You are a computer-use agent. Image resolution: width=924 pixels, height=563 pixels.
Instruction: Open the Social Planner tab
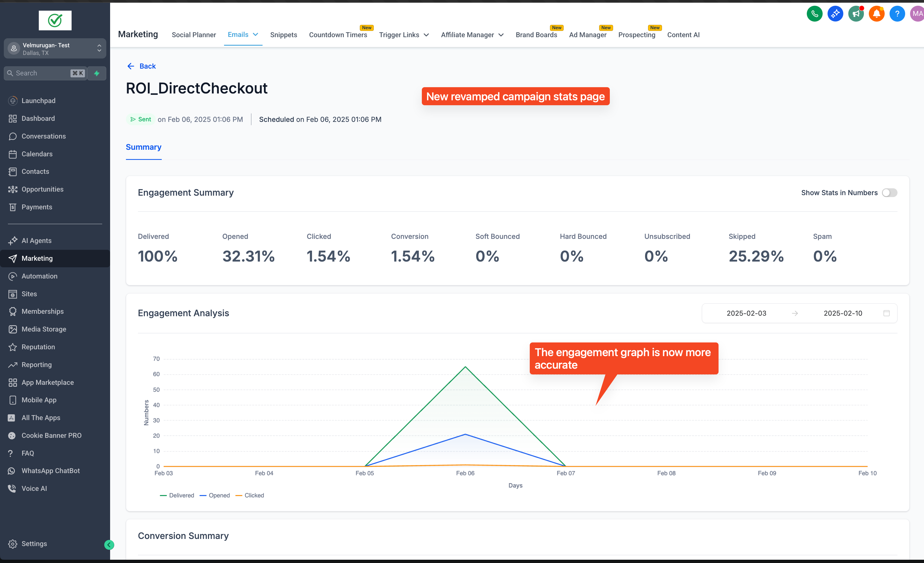coord(193,35)
